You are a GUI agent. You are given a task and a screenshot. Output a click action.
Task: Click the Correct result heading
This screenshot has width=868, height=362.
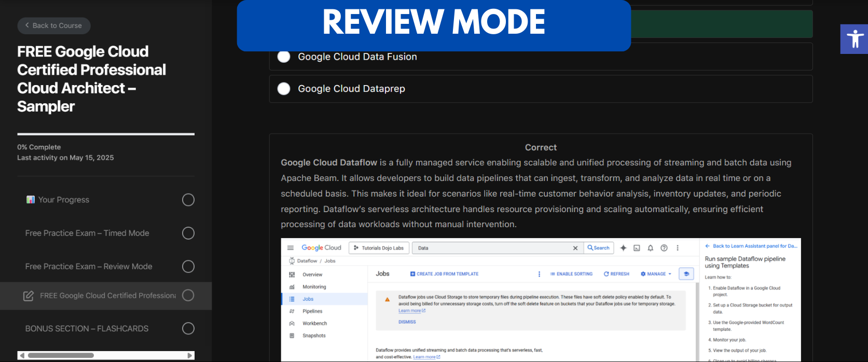click(x=541, y=147)
